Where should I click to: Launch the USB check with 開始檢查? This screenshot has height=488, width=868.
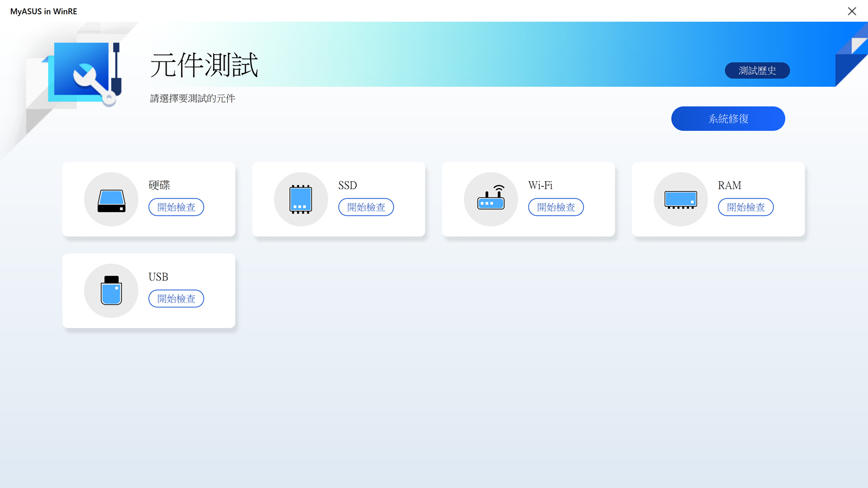[x=176, y=299]
